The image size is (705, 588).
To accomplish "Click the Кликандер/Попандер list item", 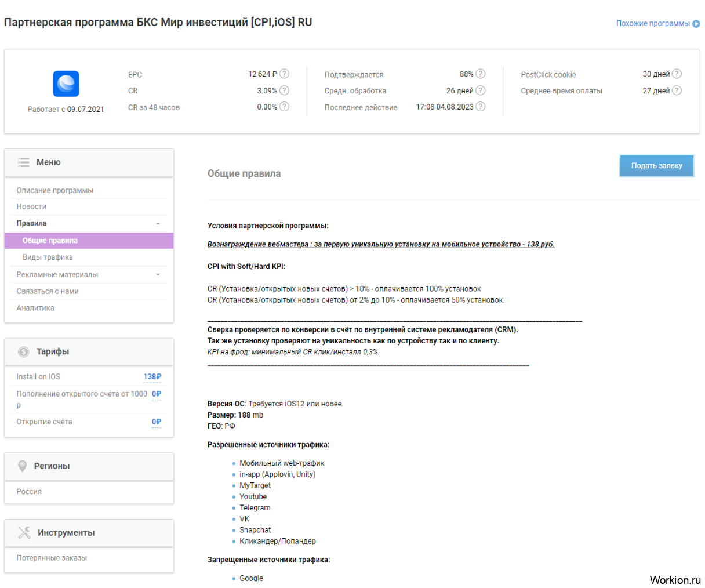I will tap(278, 541).
